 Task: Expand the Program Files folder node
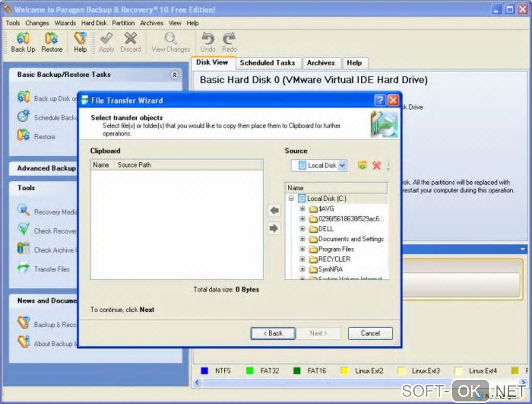click(302, 249)
